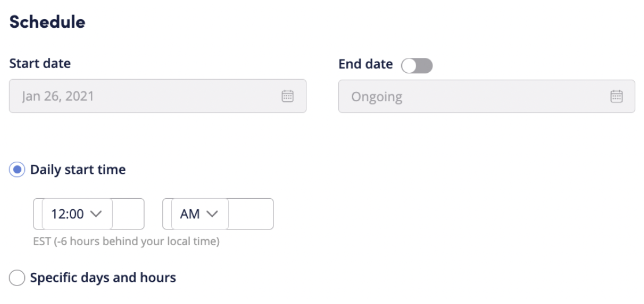Click the Schedule section heading

point(47,23)
